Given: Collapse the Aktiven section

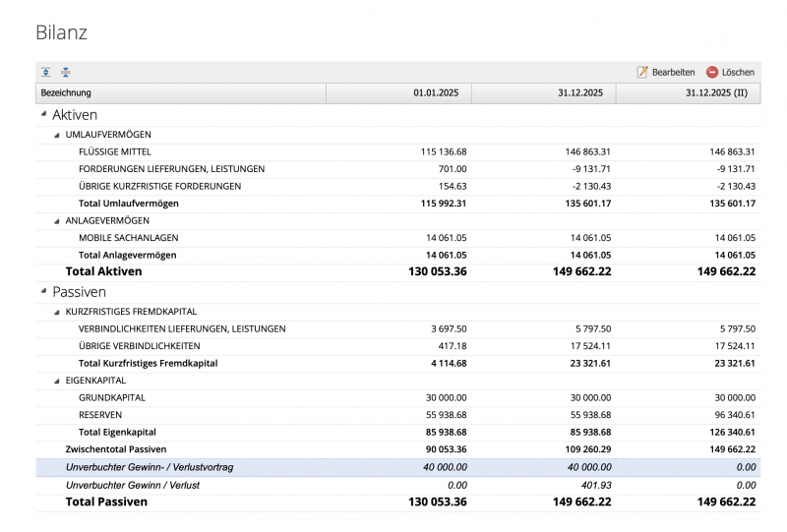Looking at the screenshot, I should (x=43, y=116).
